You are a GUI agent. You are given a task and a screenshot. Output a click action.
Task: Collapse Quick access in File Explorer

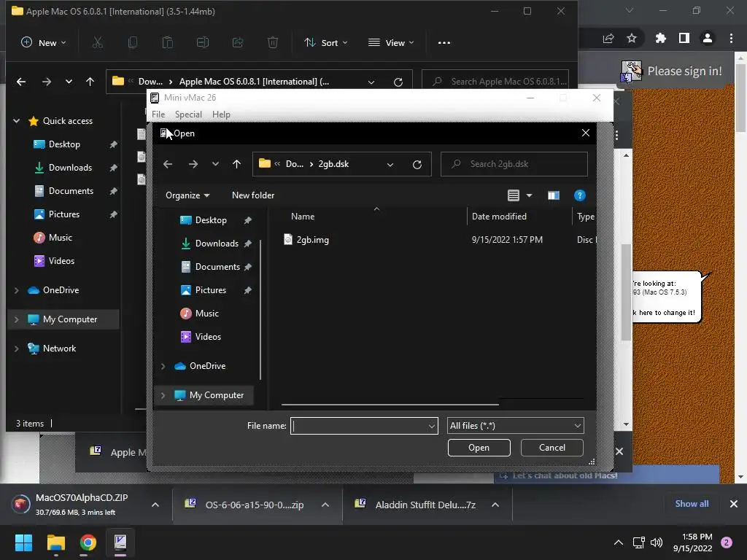(17, 121)
